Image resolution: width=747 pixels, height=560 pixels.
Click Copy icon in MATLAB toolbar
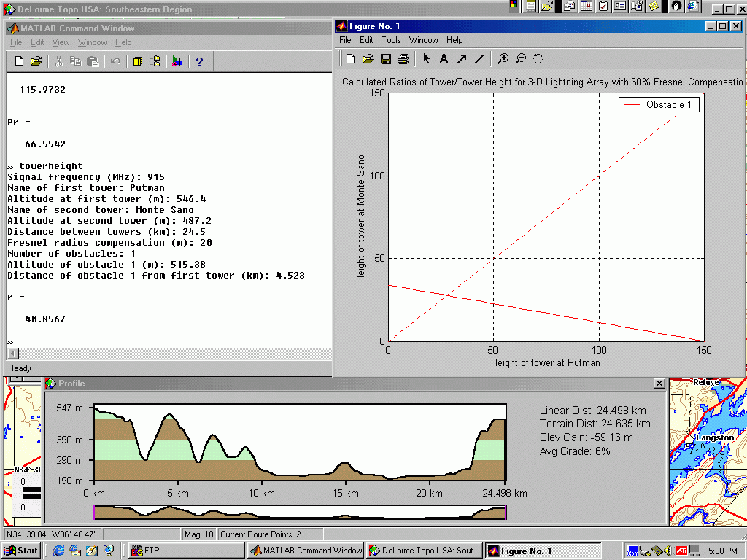(x=75, y=61)
